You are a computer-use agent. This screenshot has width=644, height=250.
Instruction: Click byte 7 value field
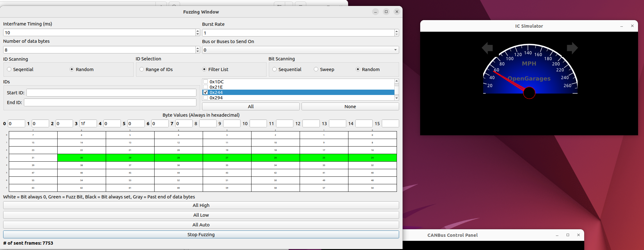184,123
